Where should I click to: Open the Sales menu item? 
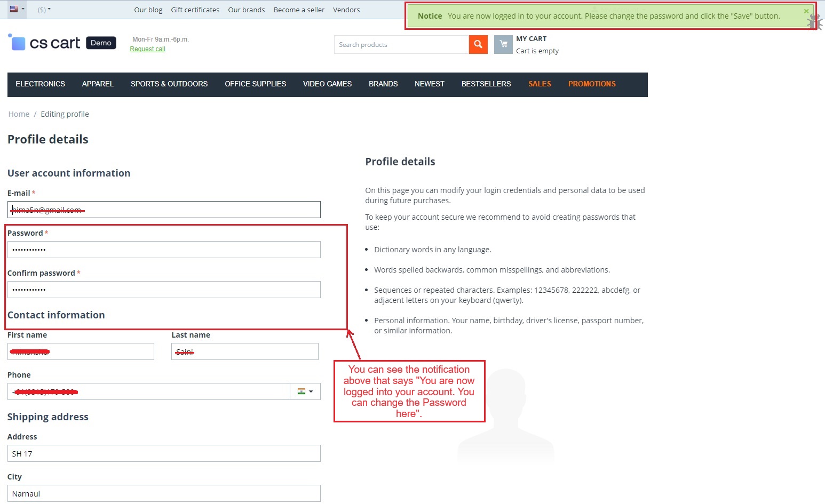click(540, 84)
